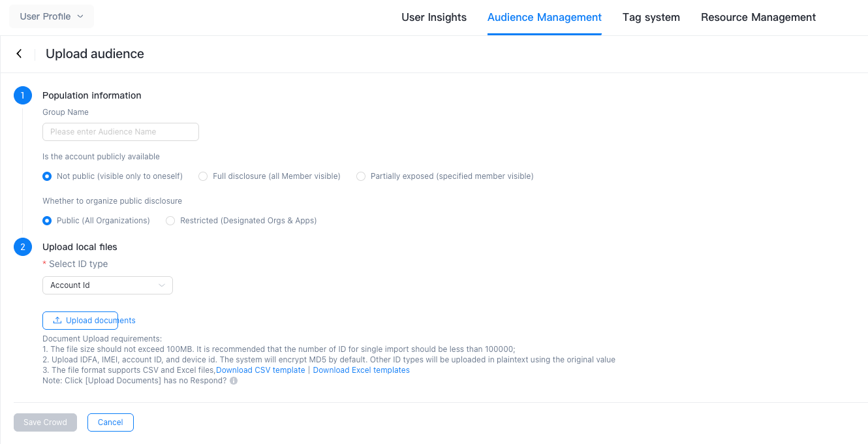Select Public (All Organizations) option

47,221
